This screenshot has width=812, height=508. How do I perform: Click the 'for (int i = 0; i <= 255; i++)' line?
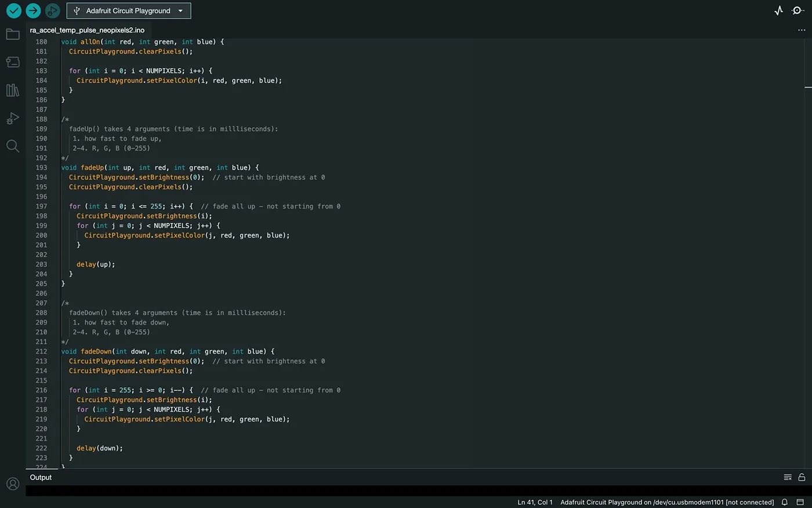131,206
